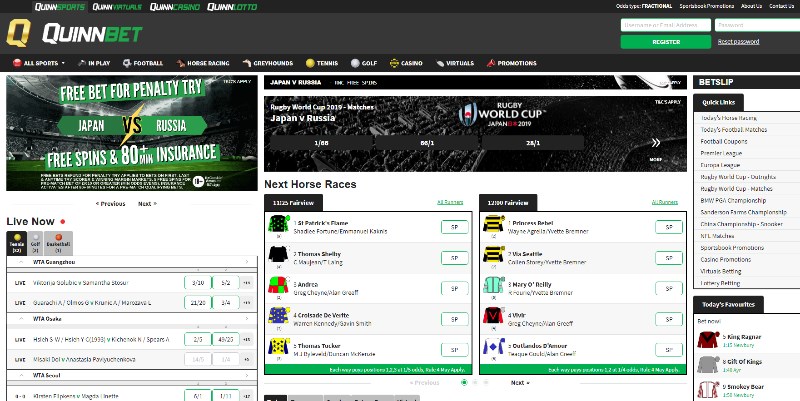
Task: Show more markets for Golubic v Stosur
Action: tap(247, 283)
